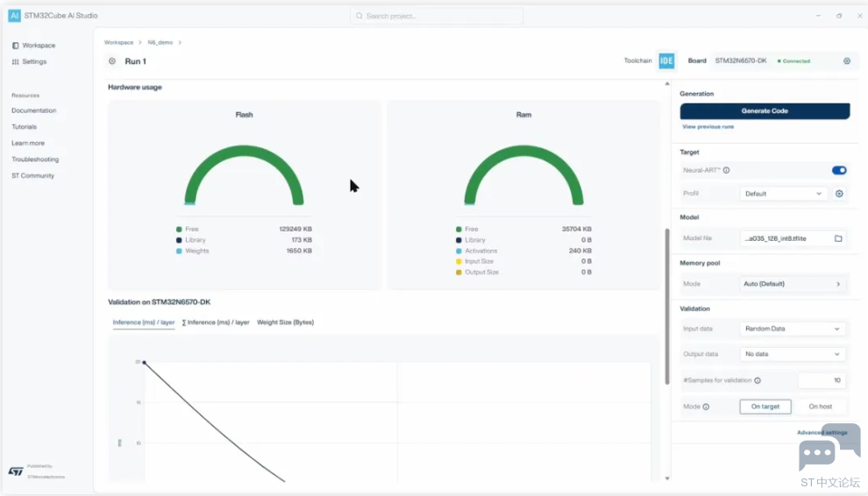This screenshot has height=496, width=868.
Task: Click Flash Library legend swatch
Action: tap(179, 240)
